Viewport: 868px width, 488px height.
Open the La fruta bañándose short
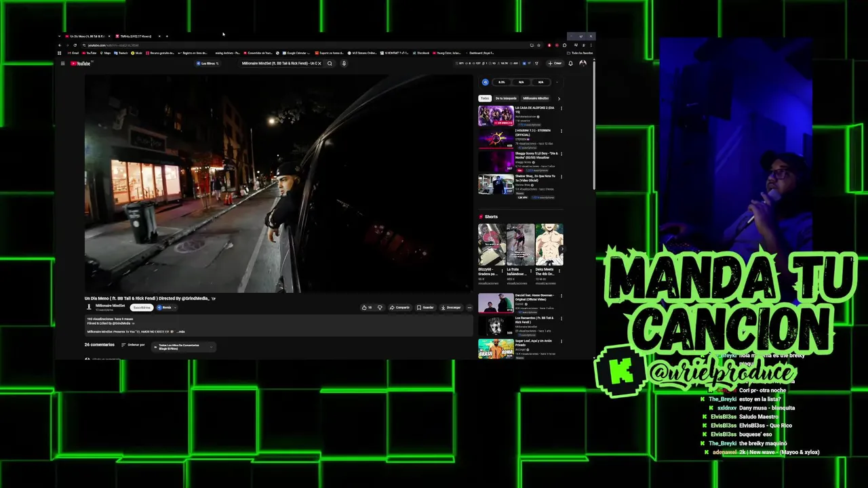tap(520, 245)
